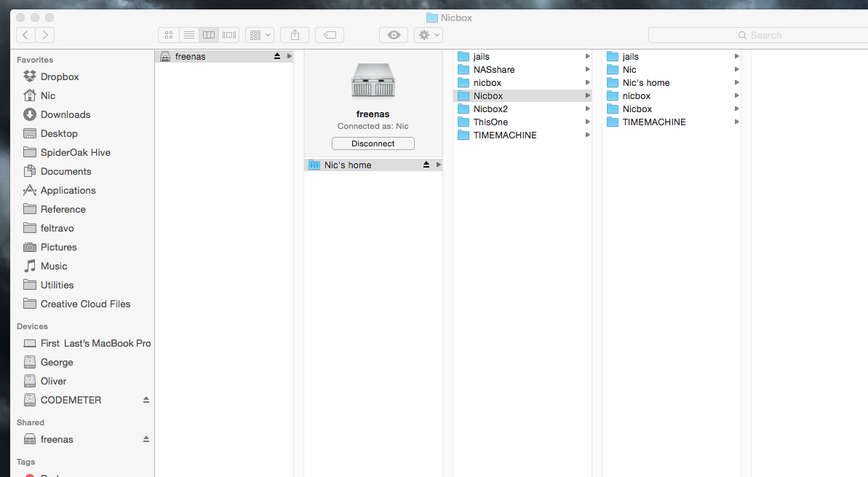This screenshot has width=868, height=477.
Task: Expand the Nic folder arrow in fourth column
Action: click(x=737, y=69)
